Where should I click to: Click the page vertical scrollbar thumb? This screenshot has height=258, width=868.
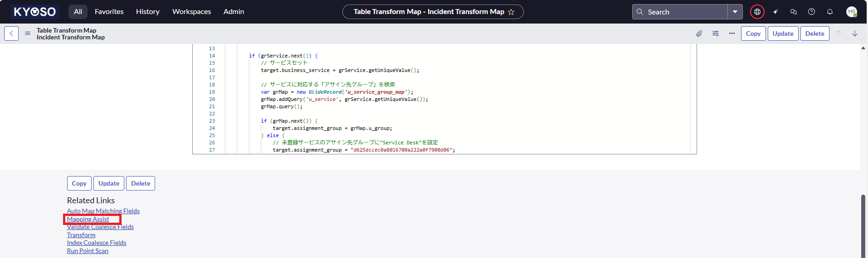click(x=863, y=225)
